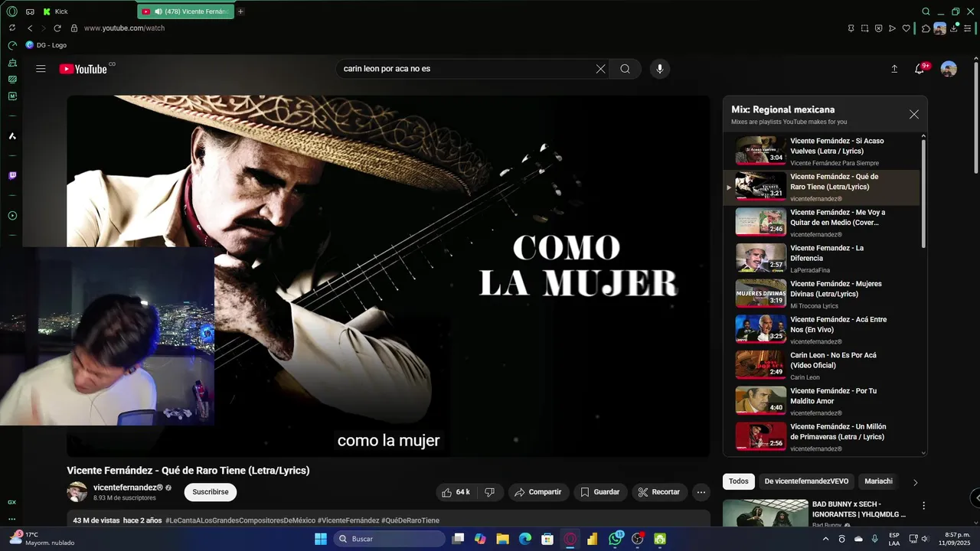The width and height of the screenshot is (980, 551).
Task: Go to YouTube home via logo
Action: (x=83, y=69)
